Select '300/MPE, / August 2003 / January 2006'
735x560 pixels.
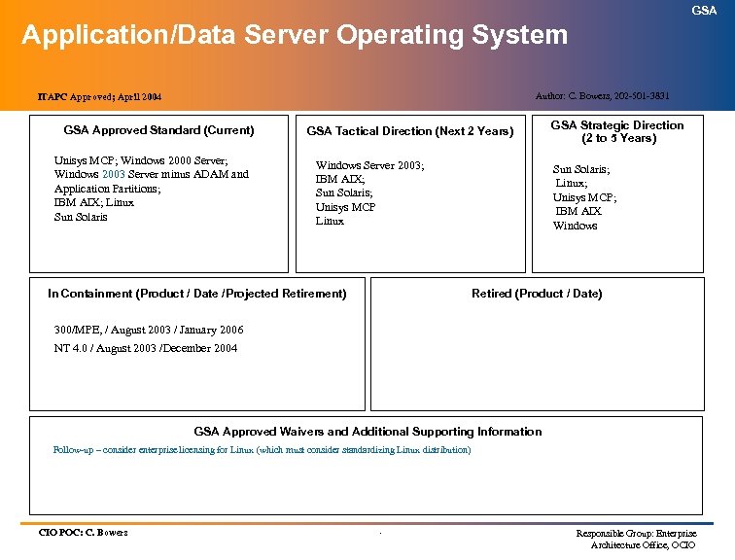click(149, 330)
